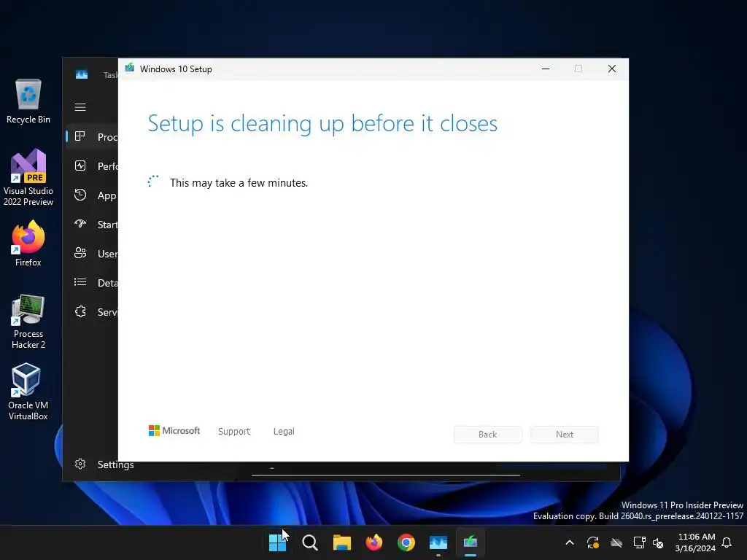This screenshot has width=747, height=560.
Task: Show hidden system tray icons chevron
Action: [569, 542]
